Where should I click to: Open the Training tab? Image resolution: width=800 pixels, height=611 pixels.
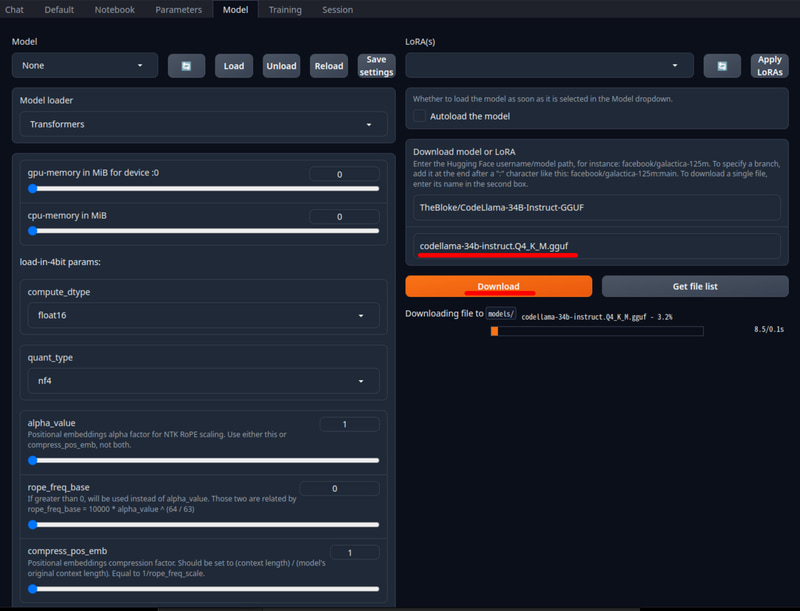[x=285, y=10]
